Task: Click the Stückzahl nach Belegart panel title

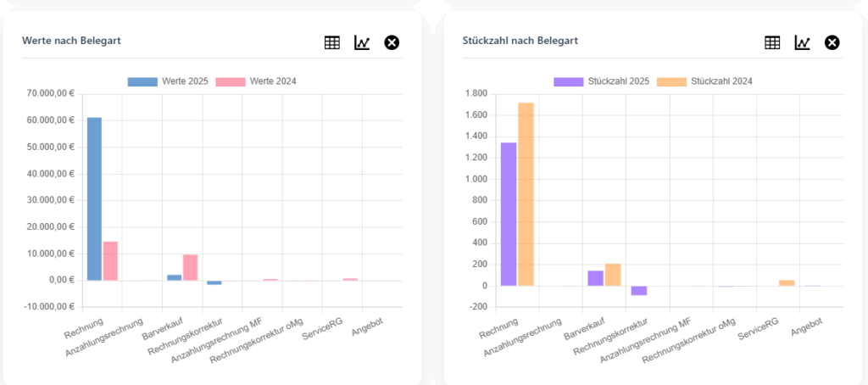Action: pos(520,40)
